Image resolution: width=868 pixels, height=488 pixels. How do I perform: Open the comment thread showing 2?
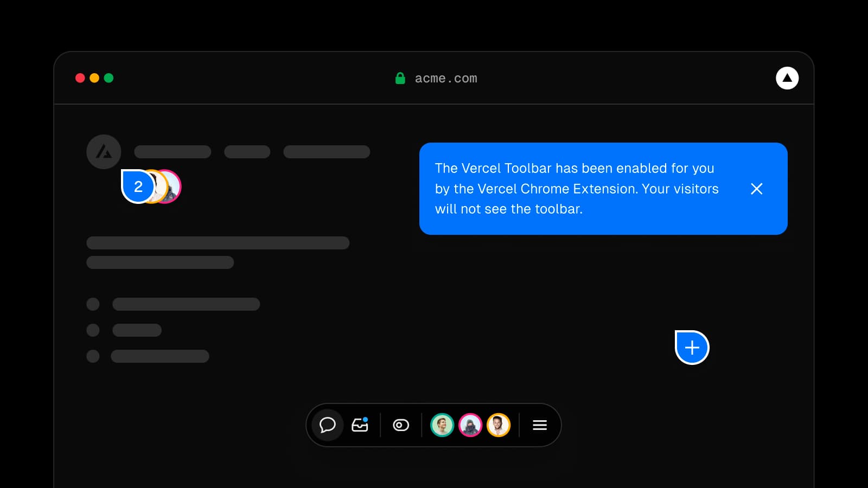138,187
